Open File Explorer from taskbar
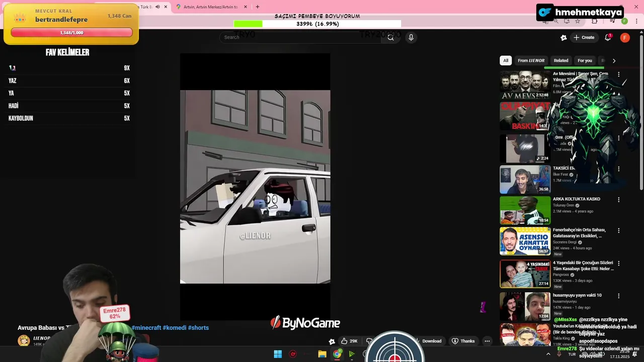Image resolution: width=644 pixels, height=362 pixels. [322, 354]
